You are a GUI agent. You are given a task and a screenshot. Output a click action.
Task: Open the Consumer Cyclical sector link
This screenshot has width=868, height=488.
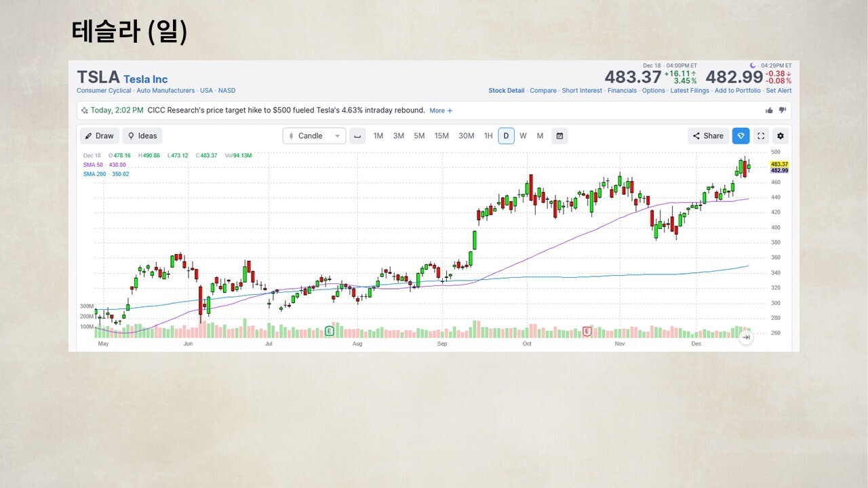point(104,91)
